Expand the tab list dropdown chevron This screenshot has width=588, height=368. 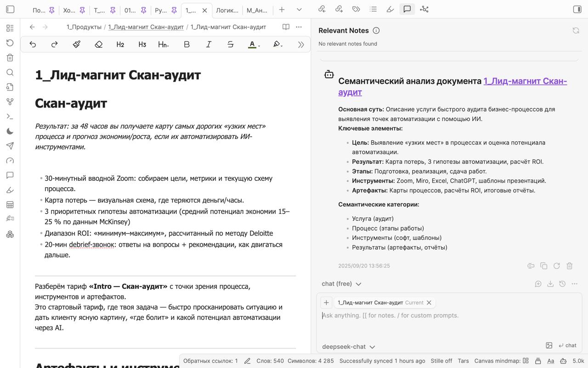[299, 9]
